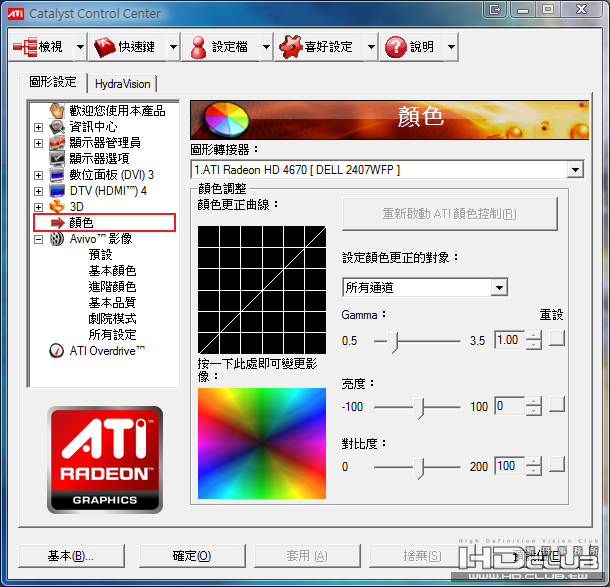Click the 資訊中心 information center icon

[57, 127]
